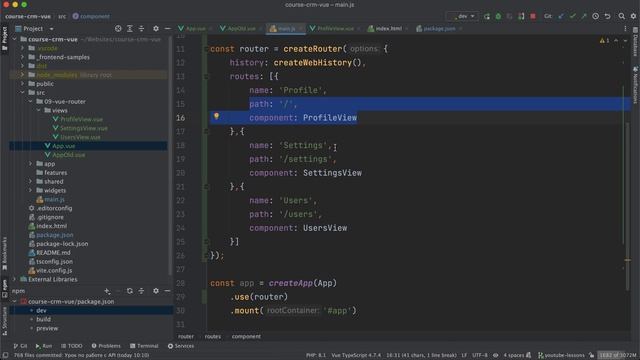Collapse the course-crm-vue root folder

click(15, 39)
